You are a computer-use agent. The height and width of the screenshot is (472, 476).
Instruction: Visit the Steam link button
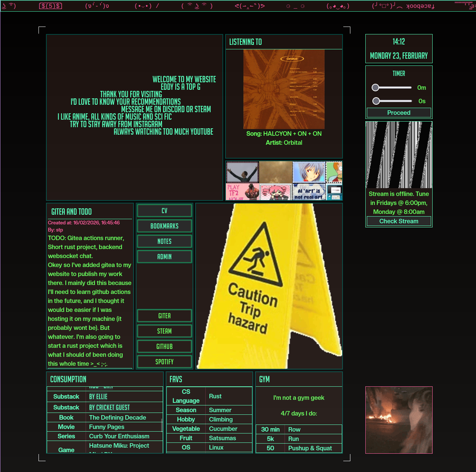(x=165, y=331)
